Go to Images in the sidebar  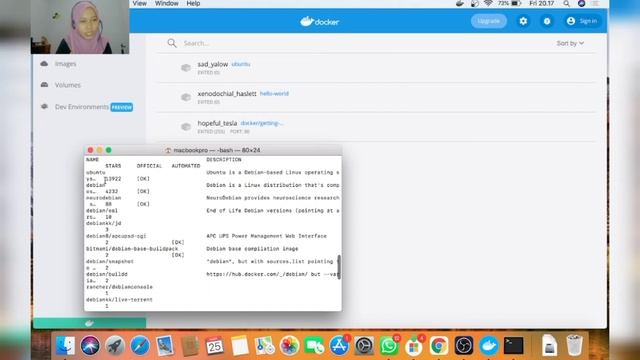[x=65, y=64]
